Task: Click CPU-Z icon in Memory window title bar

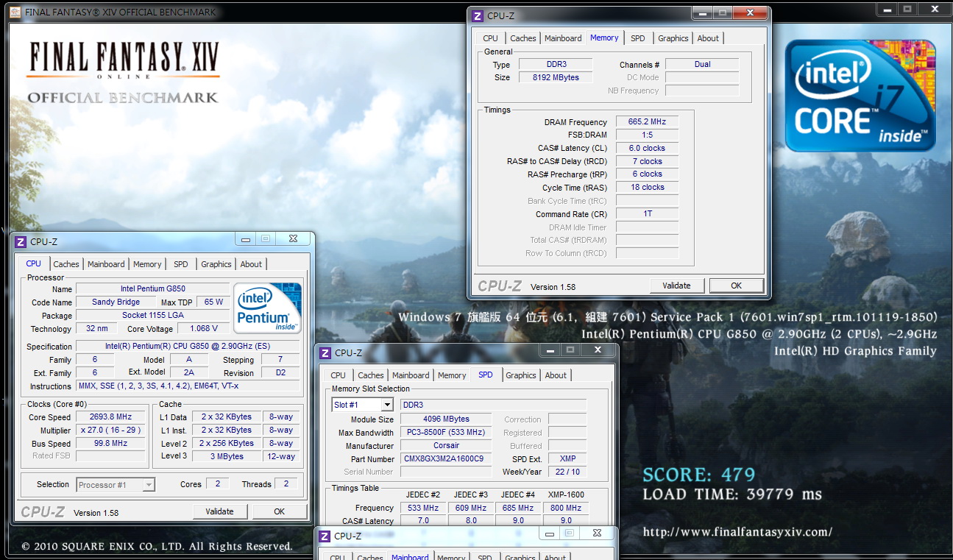Action: (478, 15)
